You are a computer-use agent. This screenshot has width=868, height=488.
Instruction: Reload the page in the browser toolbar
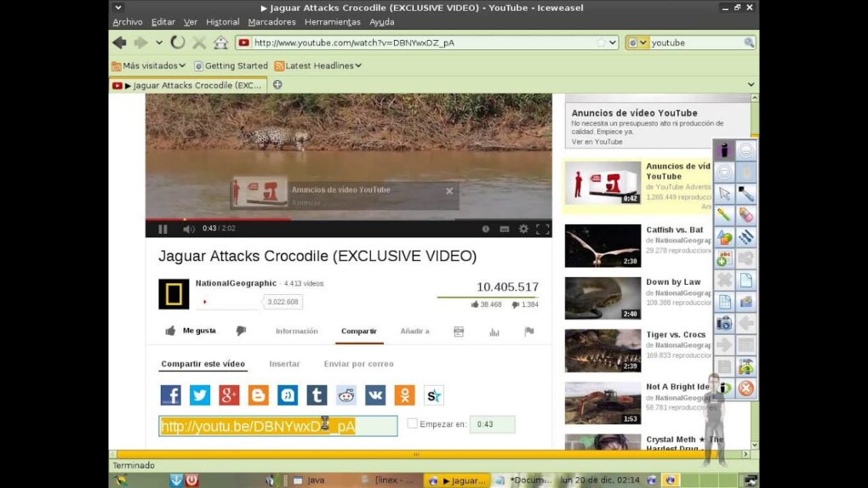coord(178,42)
